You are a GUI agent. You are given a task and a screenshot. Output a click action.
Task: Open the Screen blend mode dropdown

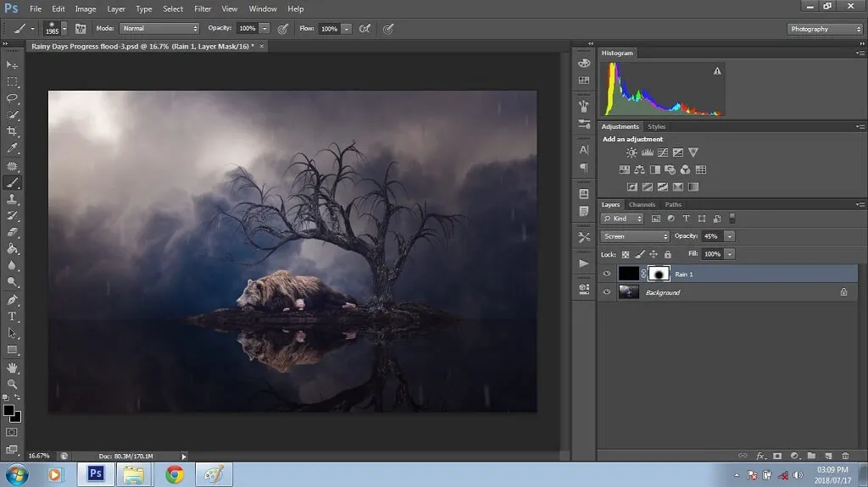coord(634,236)
